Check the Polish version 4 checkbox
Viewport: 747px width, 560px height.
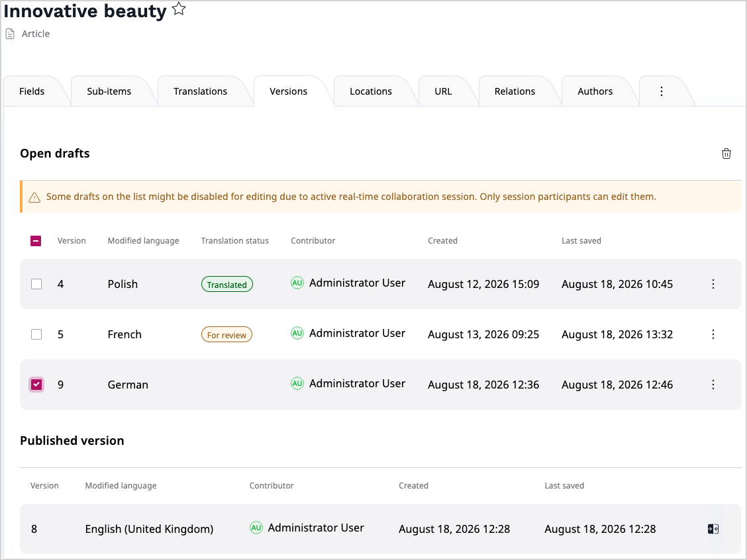pos(36,284)
